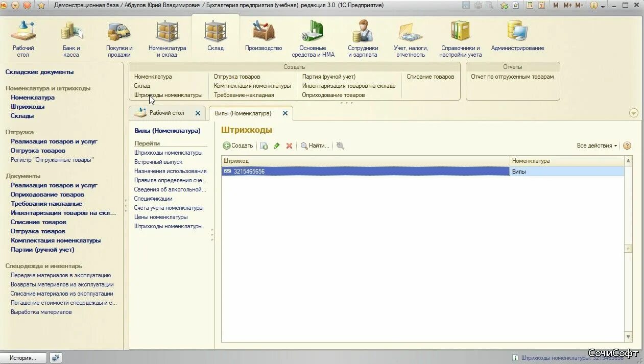644x364 pixels.
Task: Close the Рабочий стол tab
Action: click(x=198, y=113)
